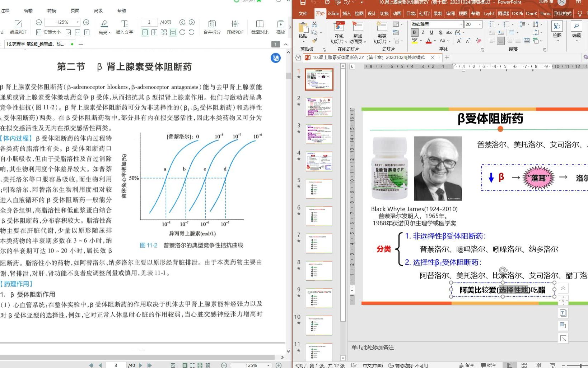Activate the 插入文字 insert text tool
Viewport: 588px width, 368px height.
point(124,27)
